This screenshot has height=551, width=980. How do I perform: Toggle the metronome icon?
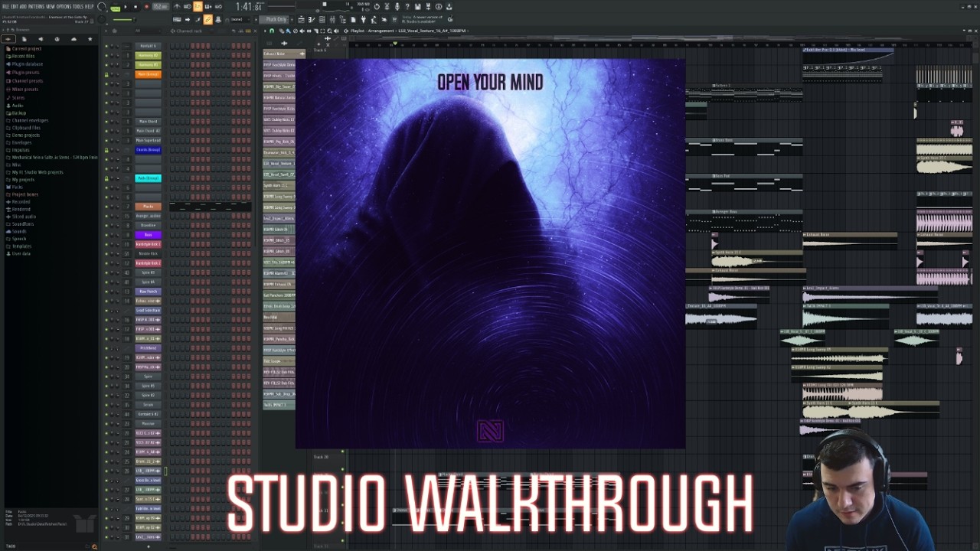point(177,7)
